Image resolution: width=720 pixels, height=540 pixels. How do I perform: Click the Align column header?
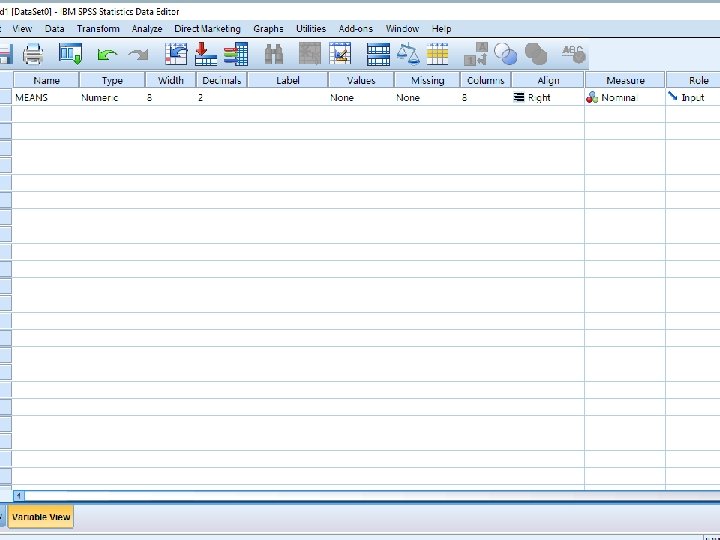548,80
